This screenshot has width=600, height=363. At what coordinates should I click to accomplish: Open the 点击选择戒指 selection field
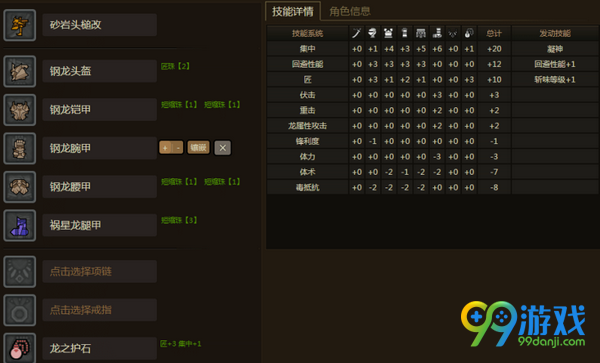coord(99,310)
